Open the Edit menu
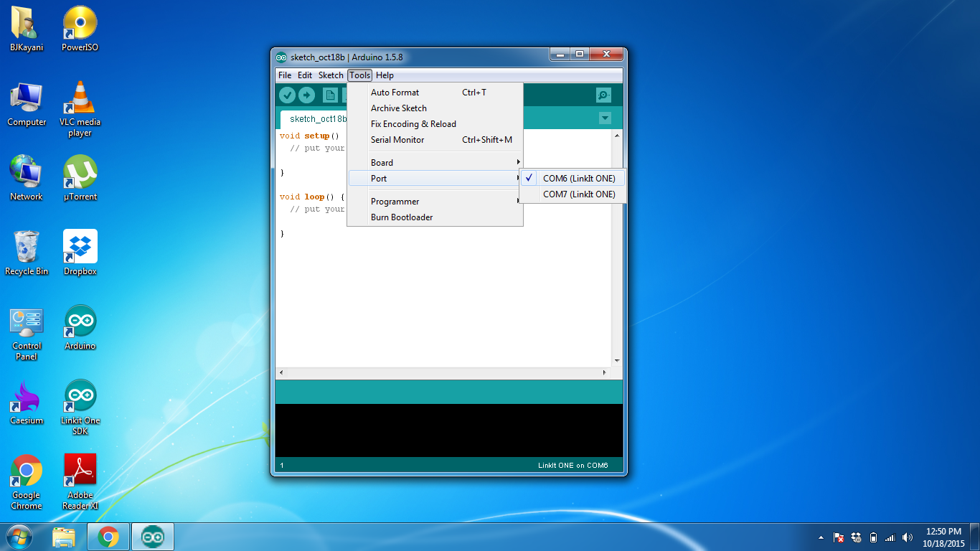 (x=305, y=75)
